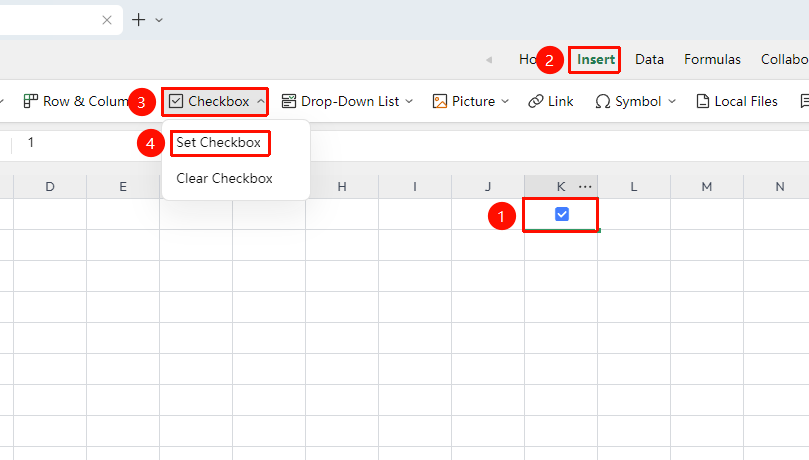809x460 pixels.
Task: Insert a Link via chain icon
Action: (536, 101)
